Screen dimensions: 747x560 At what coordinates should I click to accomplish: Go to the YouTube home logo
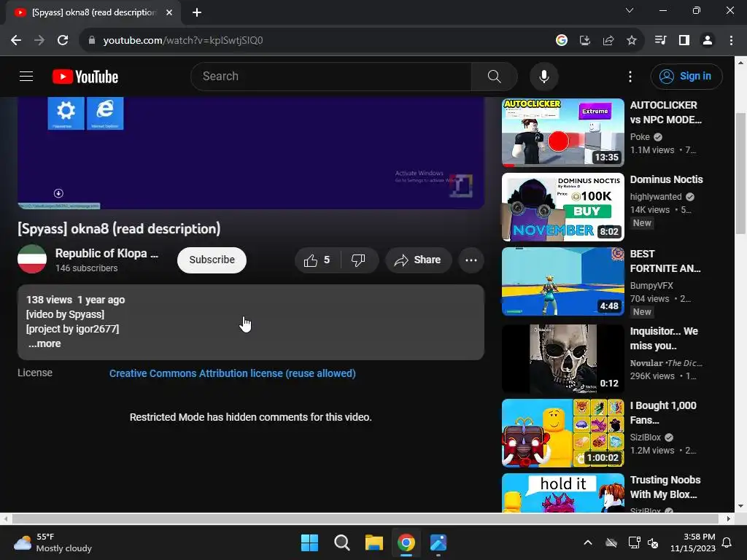point(85,77)
